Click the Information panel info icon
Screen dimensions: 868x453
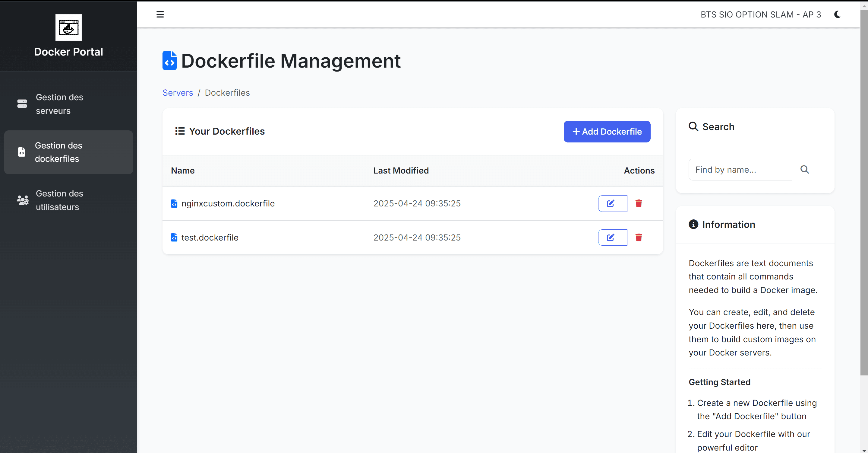point(693,224)
